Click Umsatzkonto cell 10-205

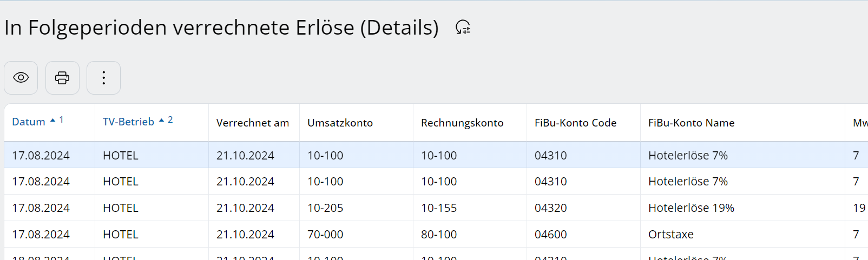[325, 208]
